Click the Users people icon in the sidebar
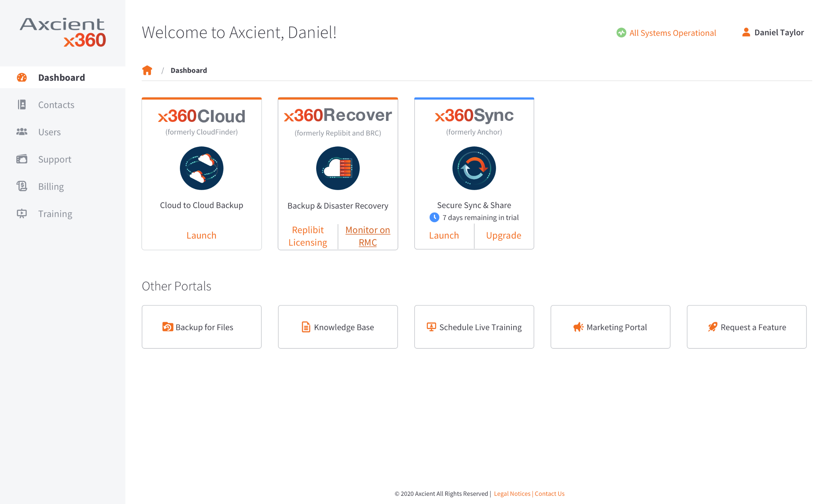The image size is (817, 504). (x=22, y=132)
